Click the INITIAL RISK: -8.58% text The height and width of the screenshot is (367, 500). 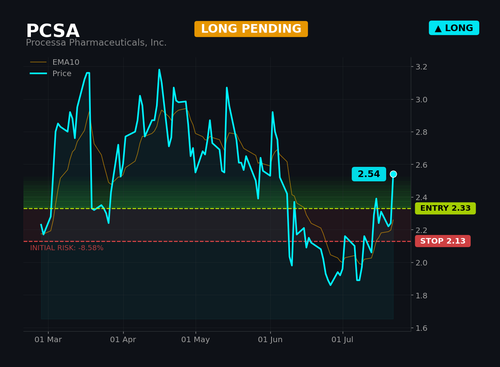point(67,248)
